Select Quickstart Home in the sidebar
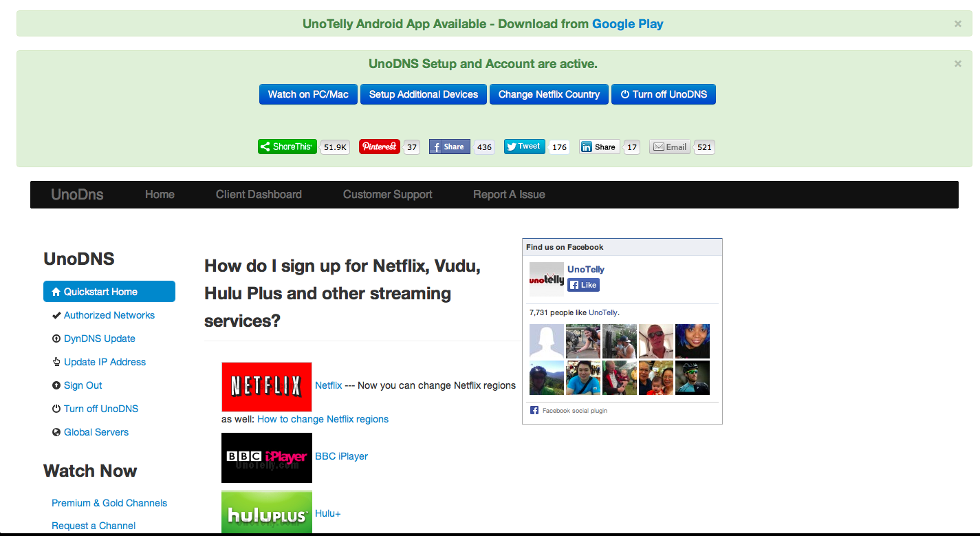The image size is (980, 536). pyautogui.click(x=109, y=292)
